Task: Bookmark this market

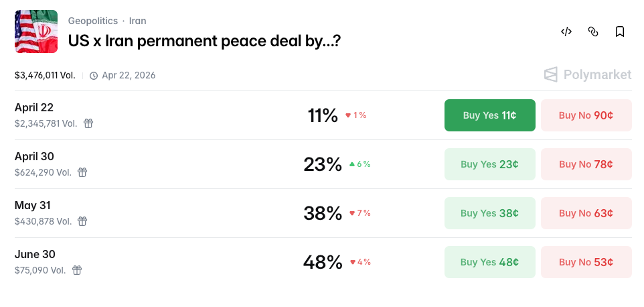Action: 619,32
